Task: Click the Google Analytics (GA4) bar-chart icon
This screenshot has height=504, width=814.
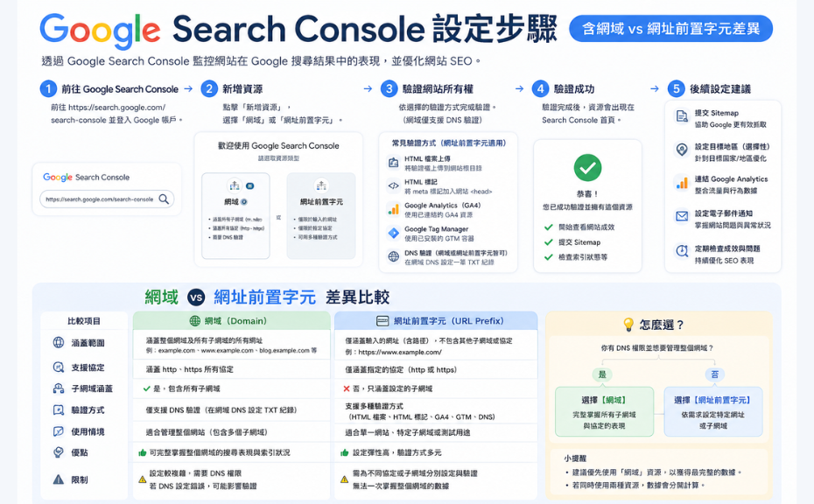Action: coord(394,209)
